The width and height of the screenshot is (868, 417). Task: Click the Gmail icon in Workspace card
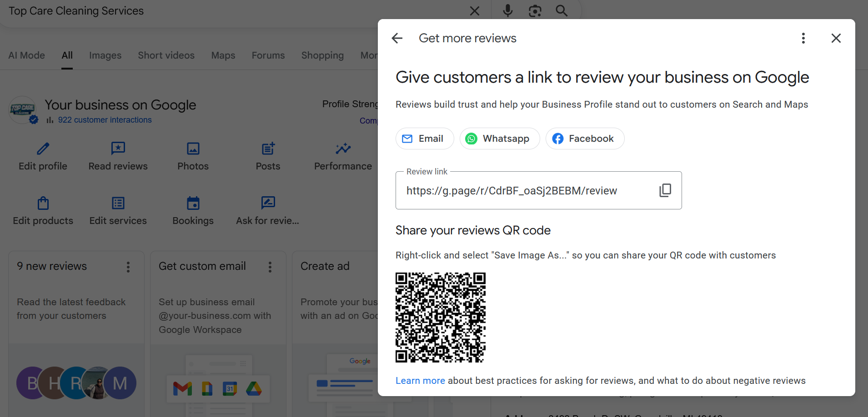click(183, 389)
